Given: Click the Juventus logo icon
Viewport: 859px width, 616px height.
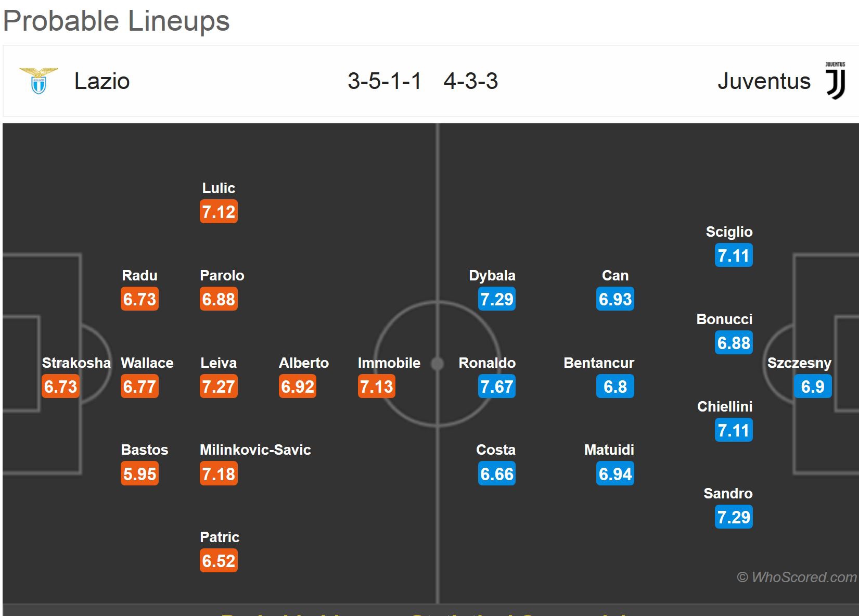Looking at the screenshot, I should pos(836,81).
